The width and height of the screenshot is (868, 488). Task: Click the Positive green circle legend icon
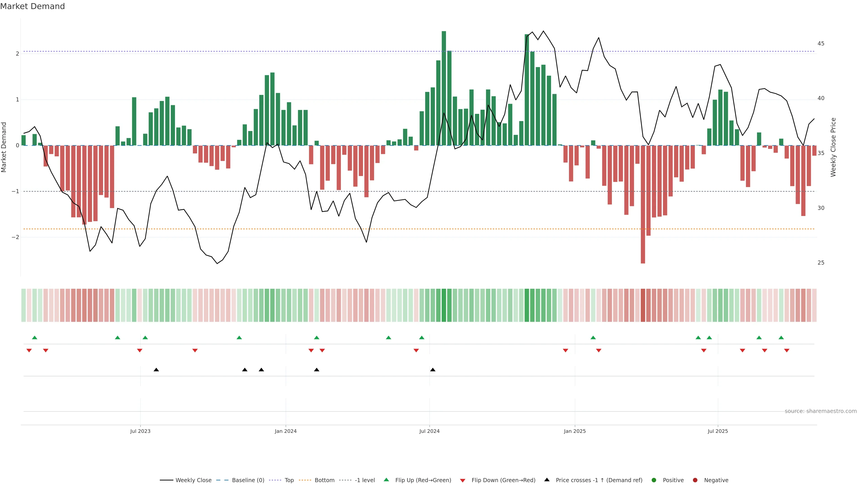pos(654,480)
